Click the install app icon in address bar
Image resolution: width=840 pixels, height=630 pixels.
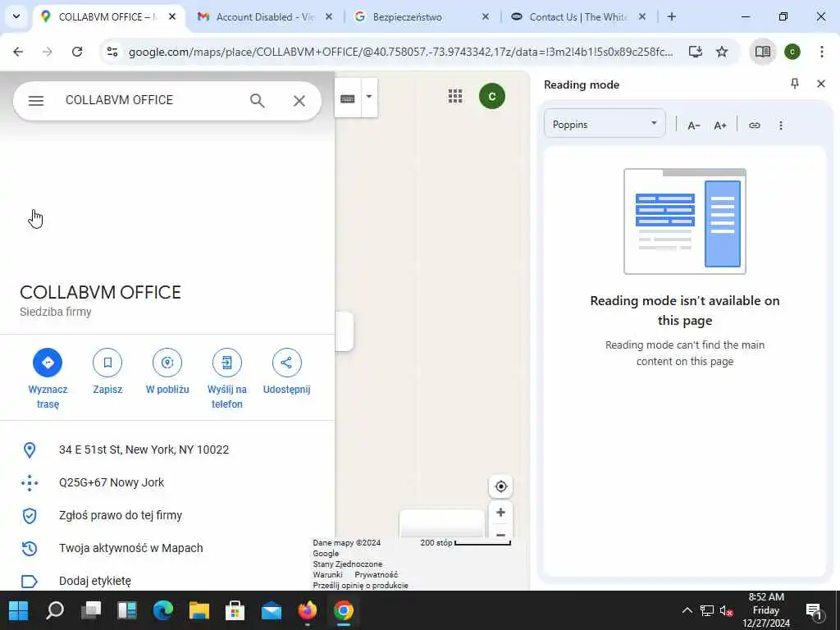click(696, 52)
